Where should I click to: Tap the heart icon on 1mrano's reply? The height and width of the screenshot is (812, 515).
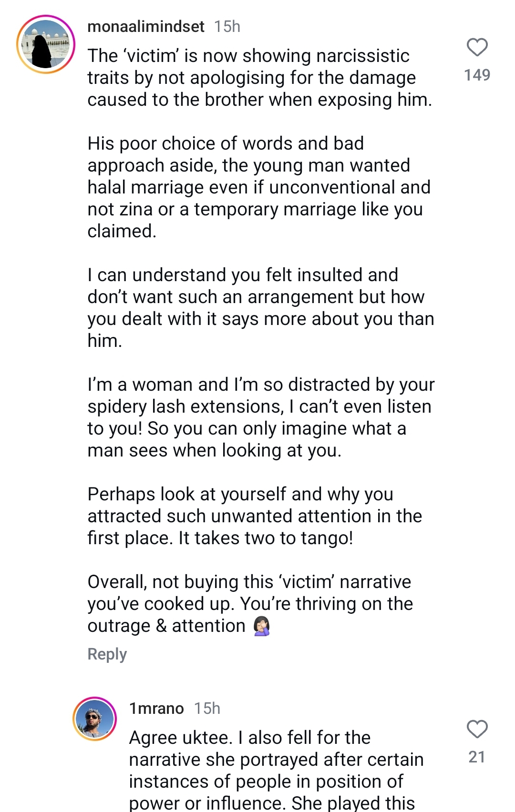(477, 729)
